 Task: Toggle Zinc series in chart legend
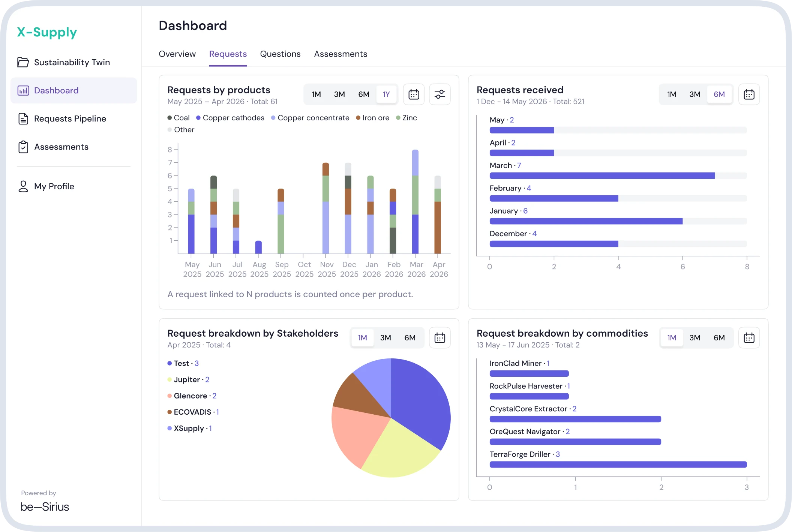[x=406, y=118]
